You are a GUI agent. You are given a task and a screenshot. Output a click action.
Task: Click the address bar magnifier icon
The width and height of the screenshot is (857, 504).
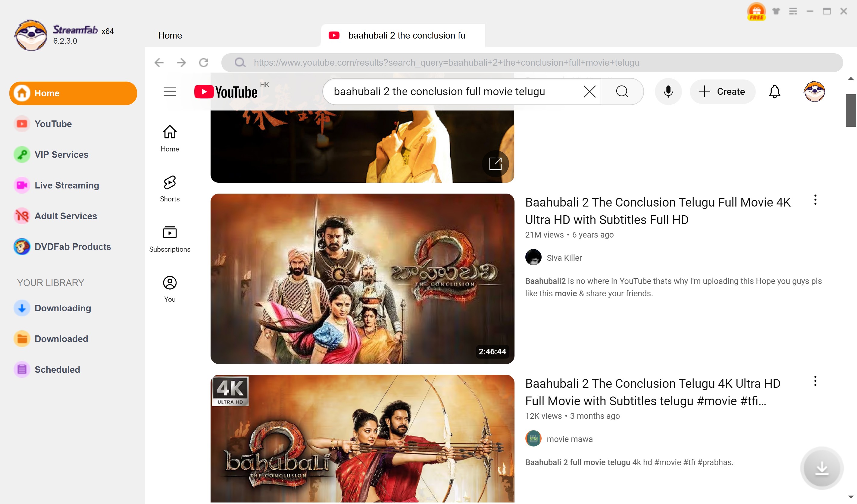point(240,63)
